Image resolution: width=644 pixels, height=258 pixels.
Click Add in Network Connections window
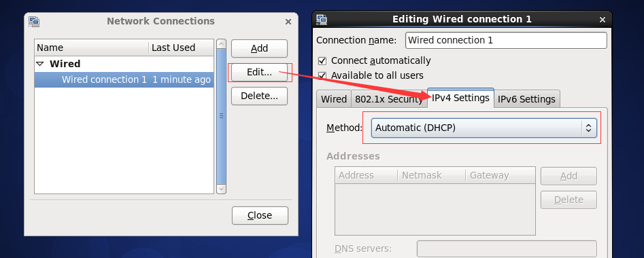coord(259,48)
